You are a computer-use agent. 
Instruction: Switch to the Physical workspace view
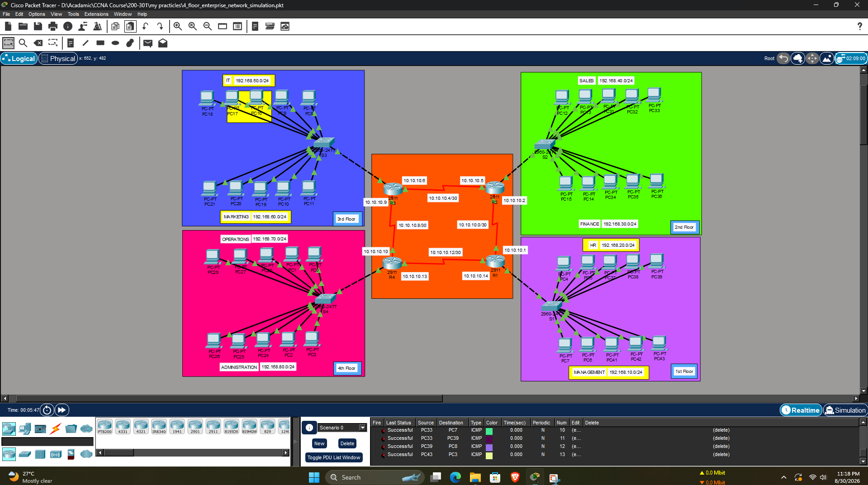58,58
